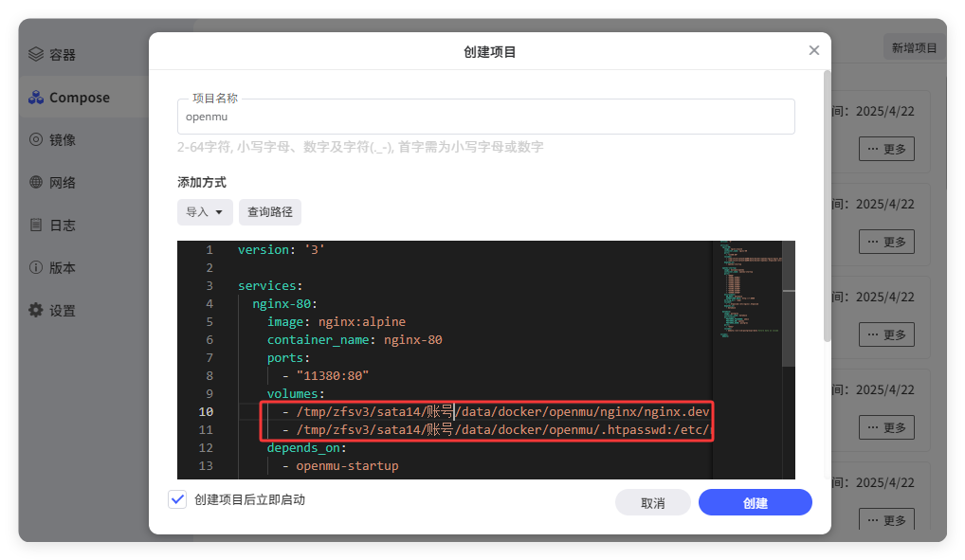Image resolution: width=965 pixels, height=560 pixels.
Task: Click the image: nginx:alpine line
Action: (336, 321)
